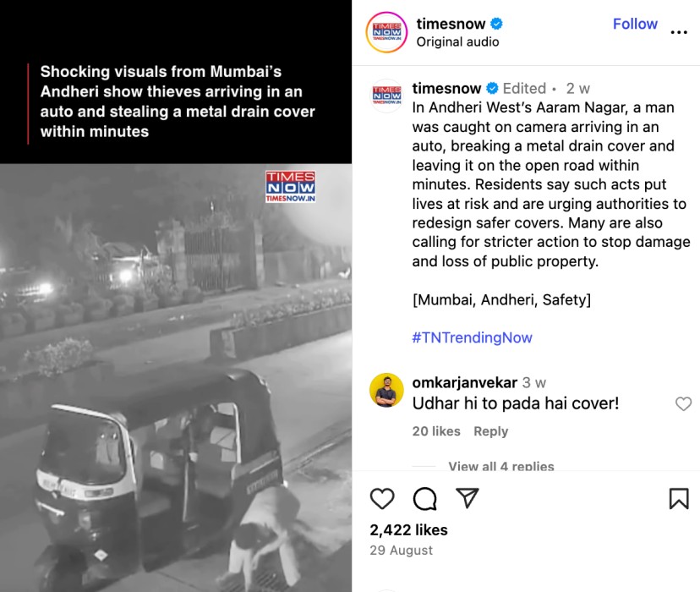The image size is (700, 592).
Task: Open timesnow profile picture in header
Action: [x=386, y=32]
